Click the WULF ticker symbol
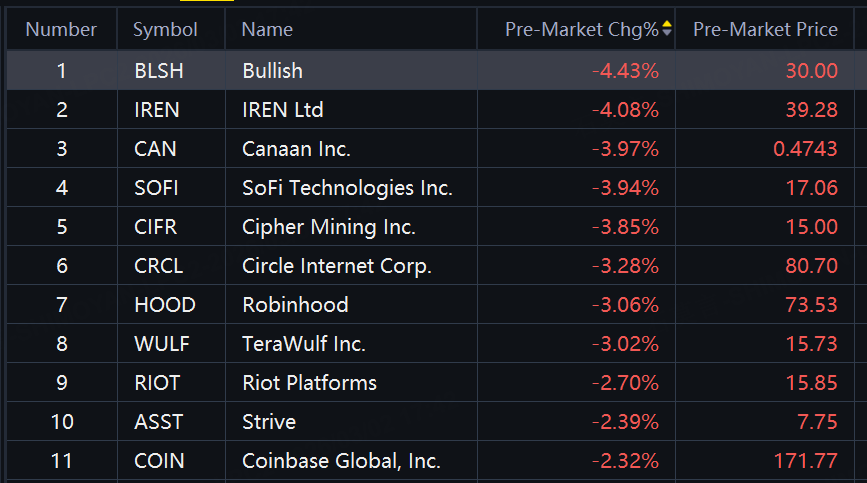 161,344
